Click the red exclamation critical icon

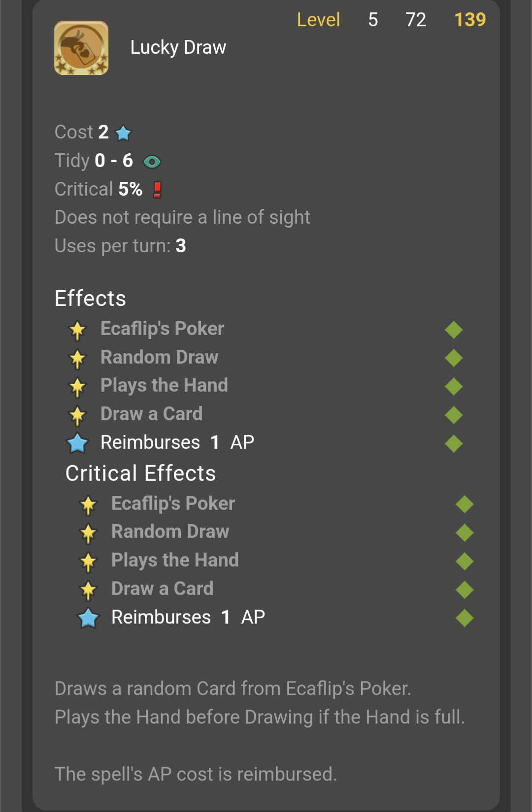pos(157,190)
